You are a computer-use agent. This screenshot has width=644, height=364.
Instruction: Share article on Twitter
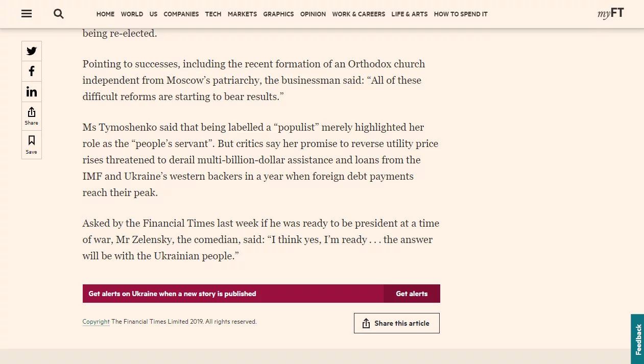coord(32,51)
